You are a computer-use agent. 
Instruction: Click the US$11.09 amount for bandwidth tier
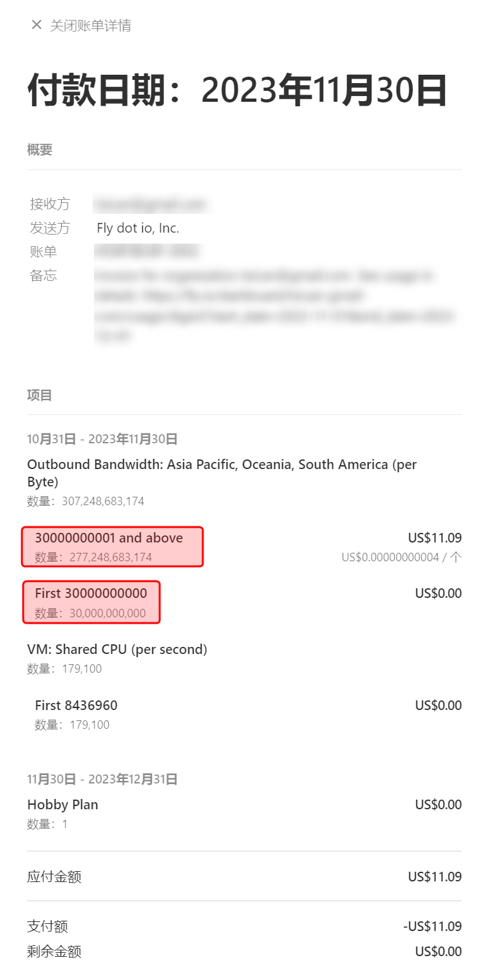[435, 538]
